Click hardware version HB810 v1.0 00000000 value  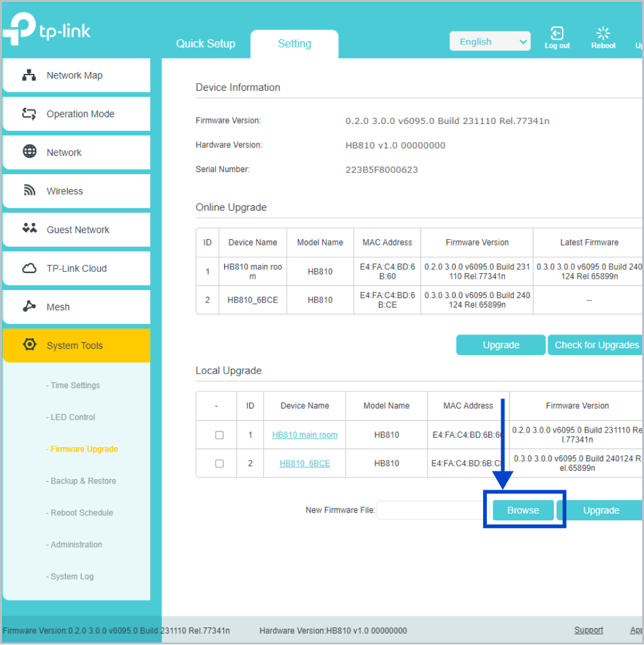click(395, 145)
